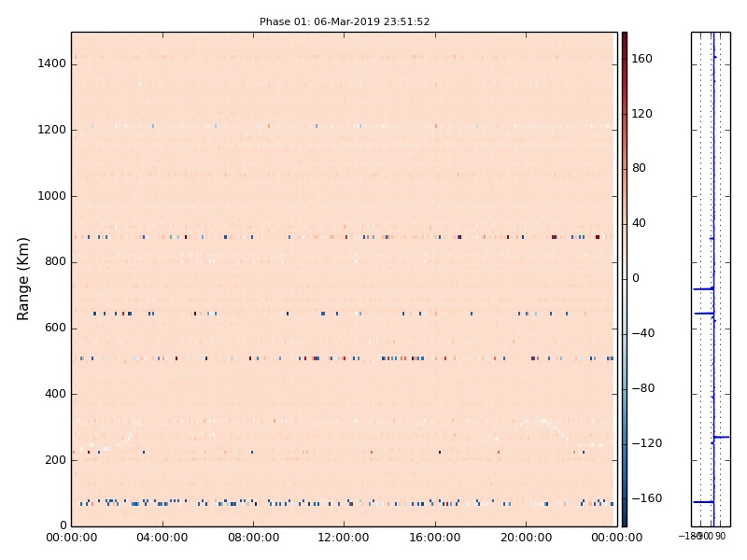
Task: Click the colorbar value 0
Action: (636, 278)
